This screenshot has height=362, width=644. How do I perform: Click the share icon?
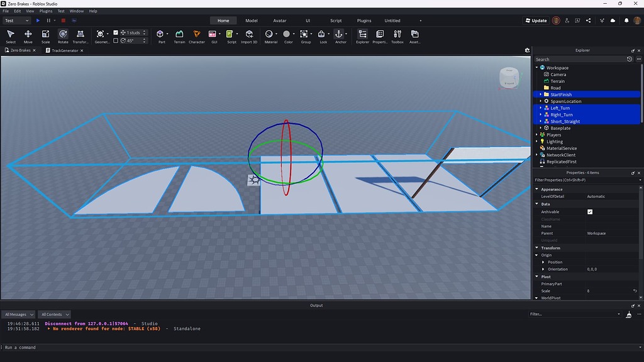[588, 21]
